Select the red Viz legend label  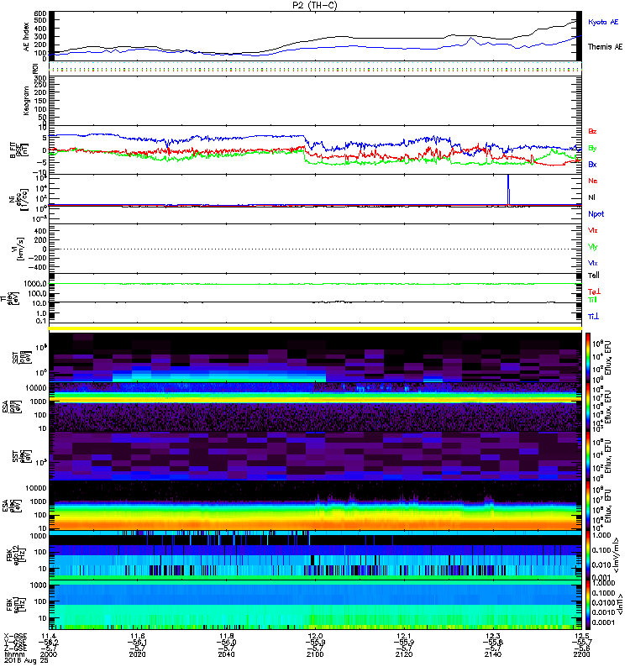[x=593, y=230]
